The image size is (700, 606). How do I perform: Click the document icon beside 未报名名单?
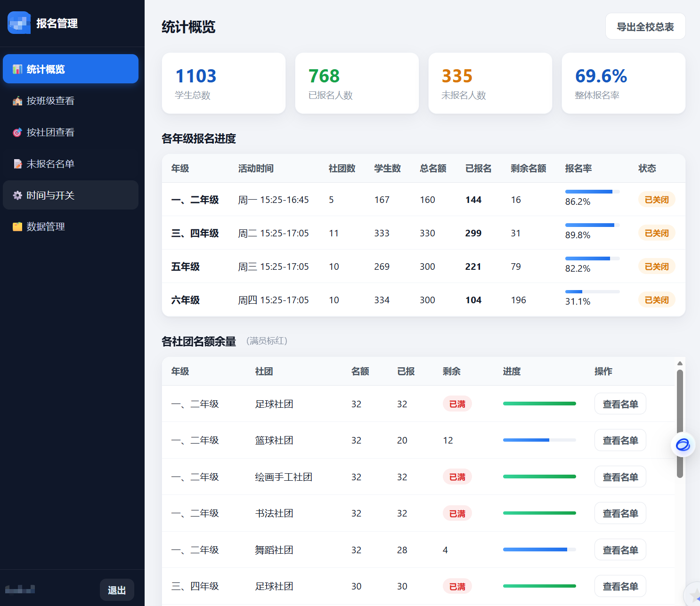(x=17, y=164)
